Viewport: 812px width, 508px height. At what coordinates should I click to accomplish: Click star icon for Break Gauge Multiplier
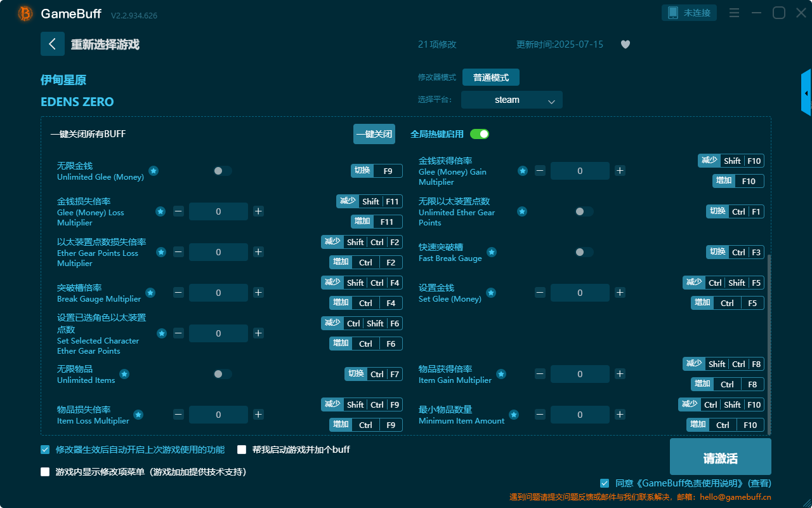coord(150,293)
